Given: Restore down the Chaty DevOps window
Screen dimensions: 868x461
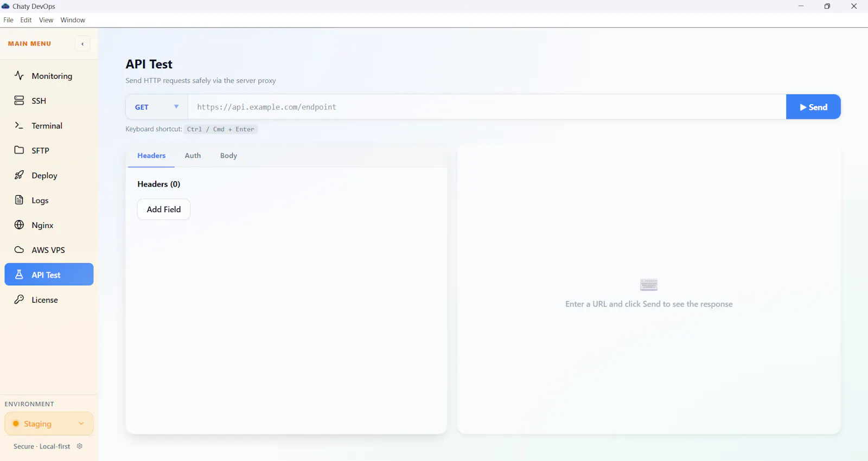Looking at the screenshot, I should click(x=827, y=7).
